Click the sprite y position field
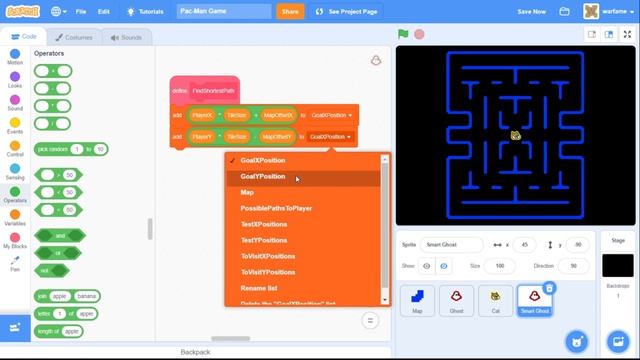640x360 pixels. [x=578, y=244]
